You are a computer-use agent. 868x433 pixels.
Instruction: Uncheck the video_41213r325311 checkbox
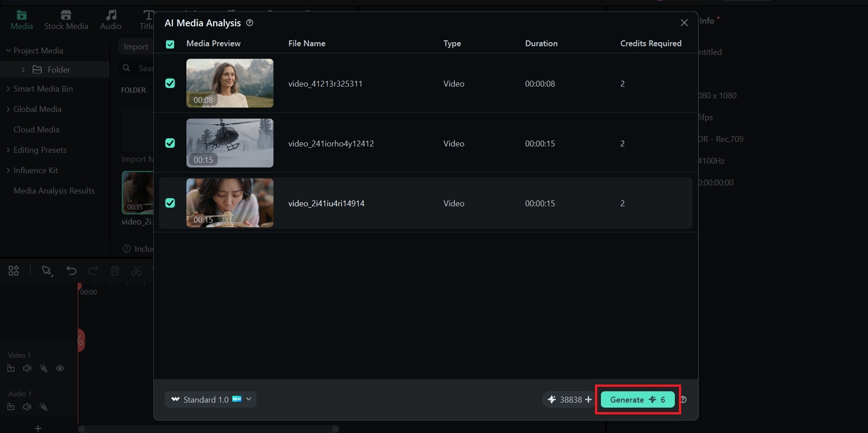coord(170,83)
